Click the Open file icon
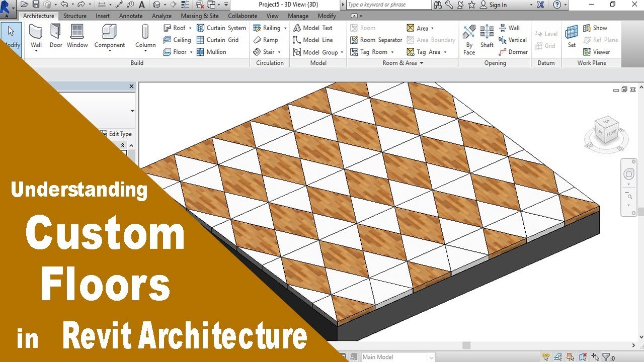644x362 pixels. (x=24, y=5)
